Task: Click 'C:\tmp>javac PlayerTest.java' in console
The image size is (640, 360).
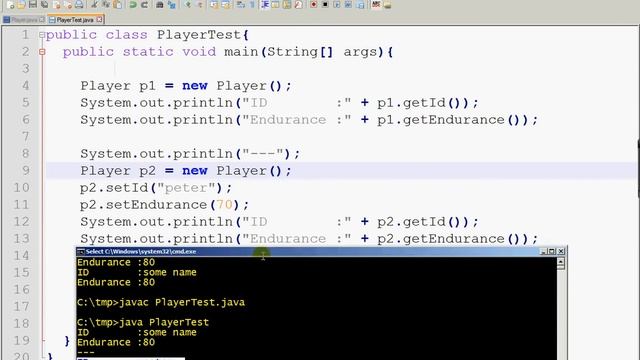Action: 161,302
